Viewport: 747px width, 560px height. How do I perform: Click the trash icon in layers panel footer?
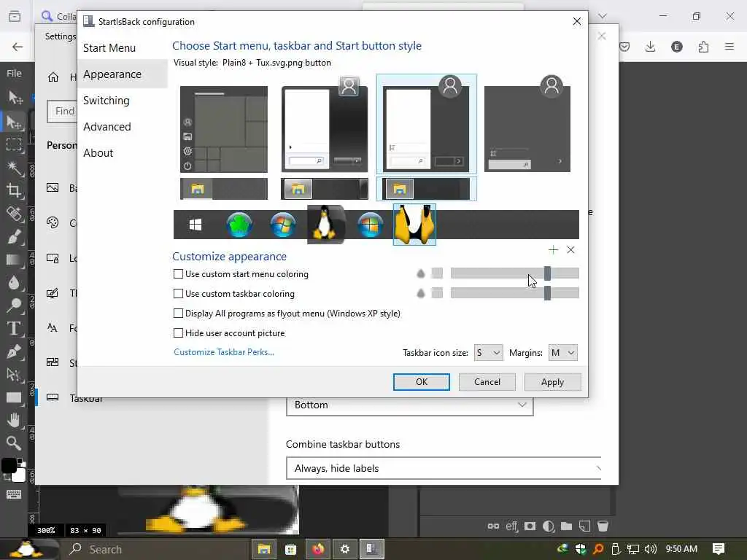pyautogui.click(x=603, y=526)
